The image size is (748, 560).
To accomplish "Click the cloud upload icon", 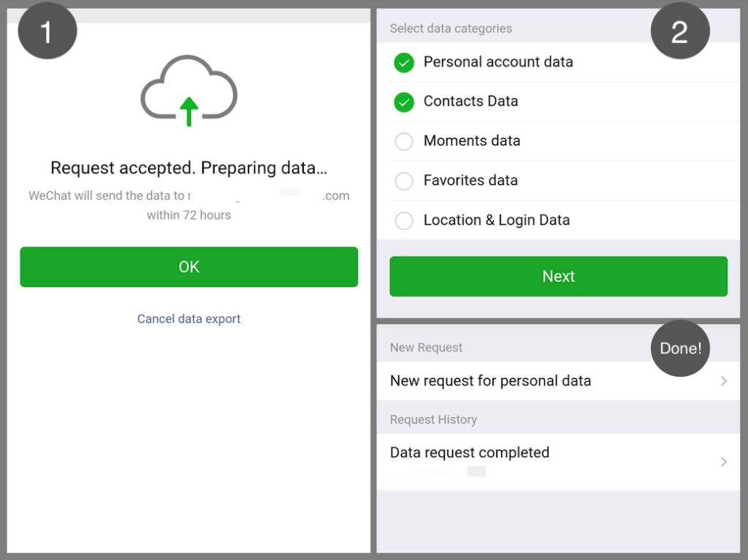I will 189,91.
